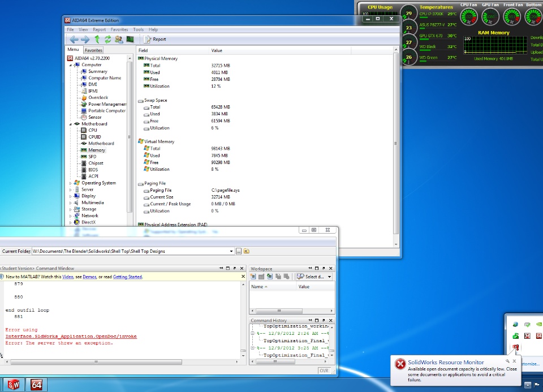
Task: Dismiss the SolidWorks Resource Monitor balloon
Action: coord(514,361)
